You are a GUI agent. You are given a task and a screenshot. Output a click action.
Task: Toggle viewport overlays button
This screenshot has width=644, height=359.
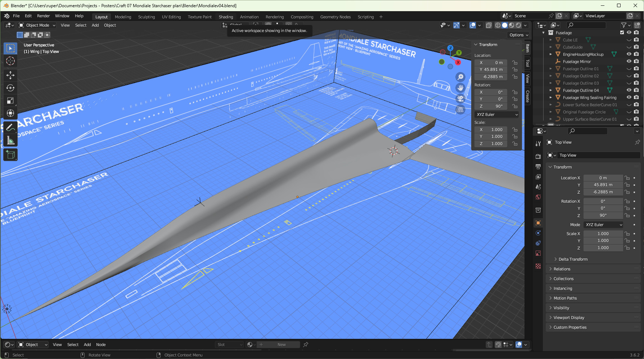[473, 25]
